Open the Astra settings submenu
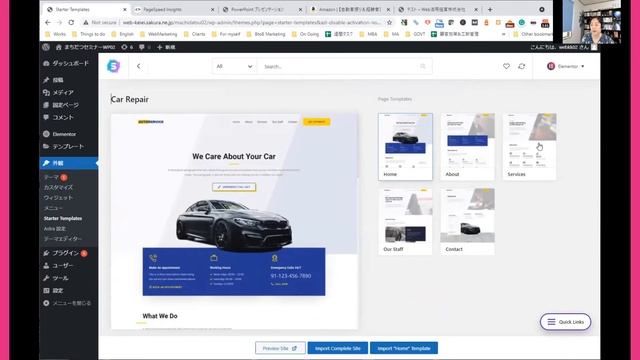This screenshot has height=360, width=640. pos(55,229)
